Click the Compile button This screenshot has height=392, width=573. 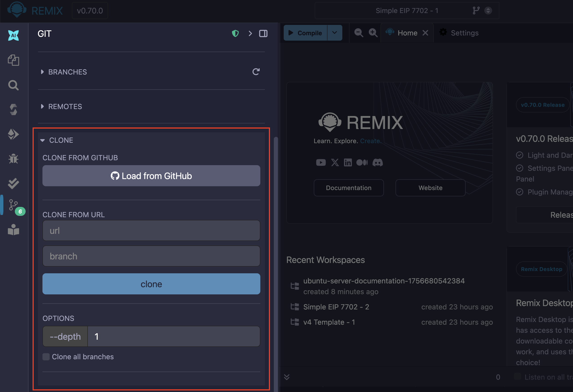tap(305, 33)
